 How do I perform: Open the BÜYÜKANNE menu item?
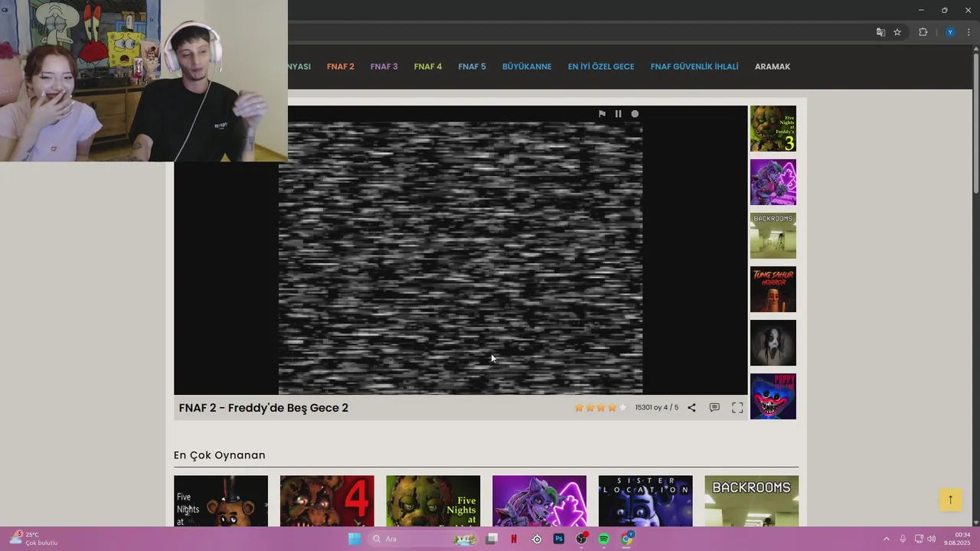pyautogui.click(x=527, y=67)
